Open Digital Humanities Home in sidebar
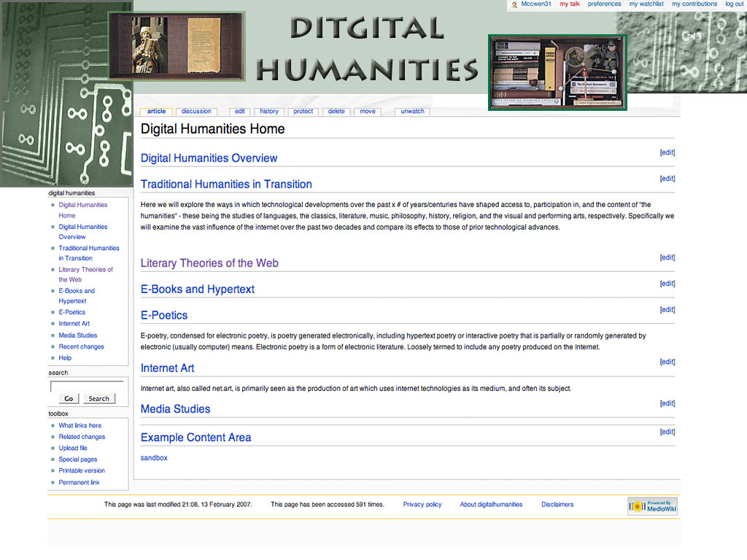 click(x=83, y=210)
